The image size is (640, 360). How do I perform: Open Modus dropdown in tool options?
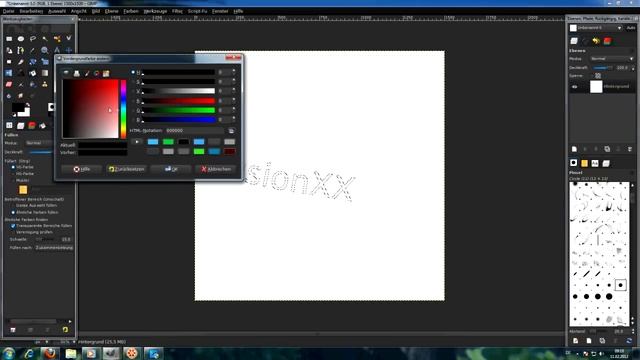coord(39,143)
